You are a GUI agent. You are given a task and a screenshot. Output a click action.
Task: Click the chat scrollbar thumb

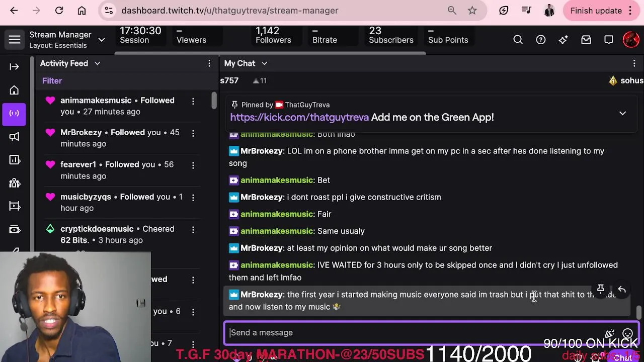(x=638, y=312)
